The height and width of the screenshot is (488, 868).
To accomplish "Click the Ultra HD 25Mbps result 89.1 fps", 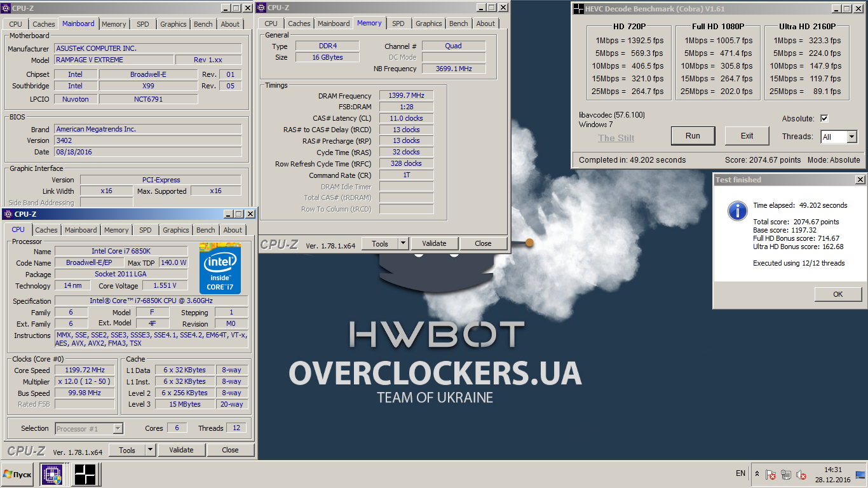I will 827,91.
